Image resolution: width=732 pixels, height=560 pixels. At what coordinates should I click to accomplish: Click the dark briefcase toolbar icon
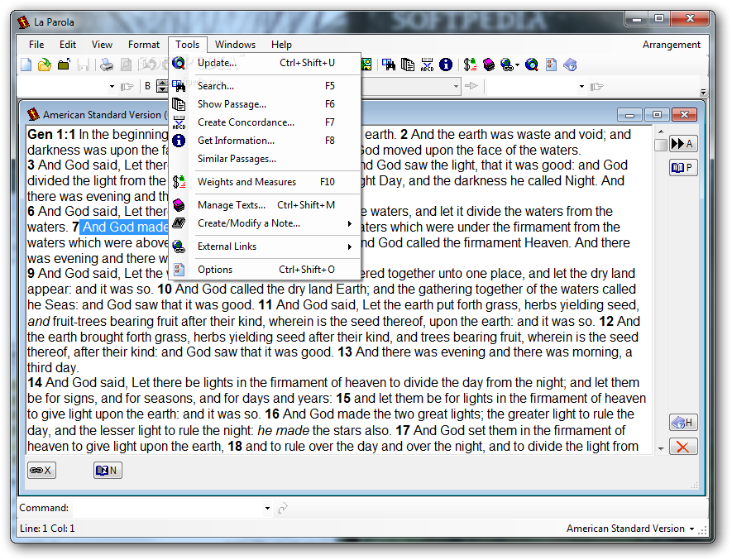(x=64, y=65)
